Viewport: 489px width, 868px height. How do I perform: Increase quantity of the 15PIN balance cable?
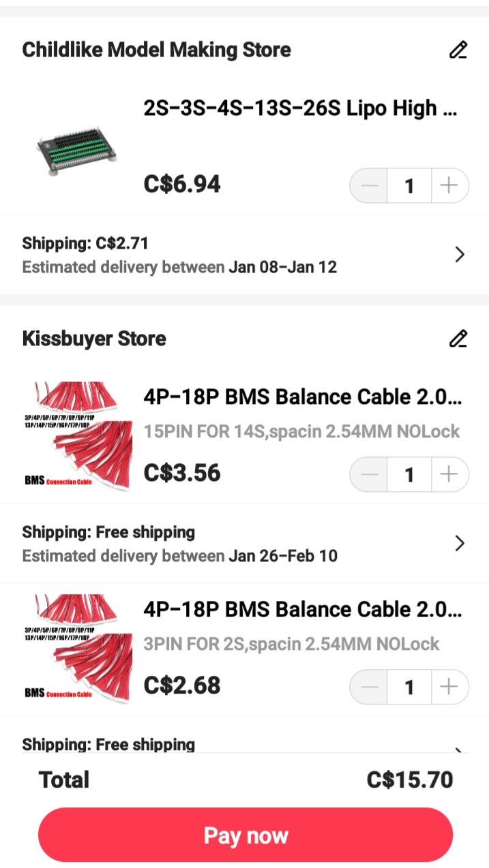click(450, 474)
